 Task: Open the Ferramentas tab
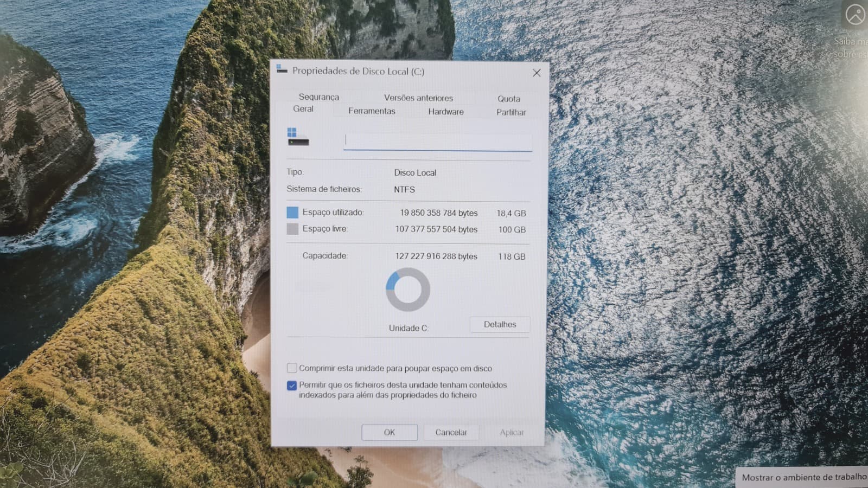(x=372, y=111)
